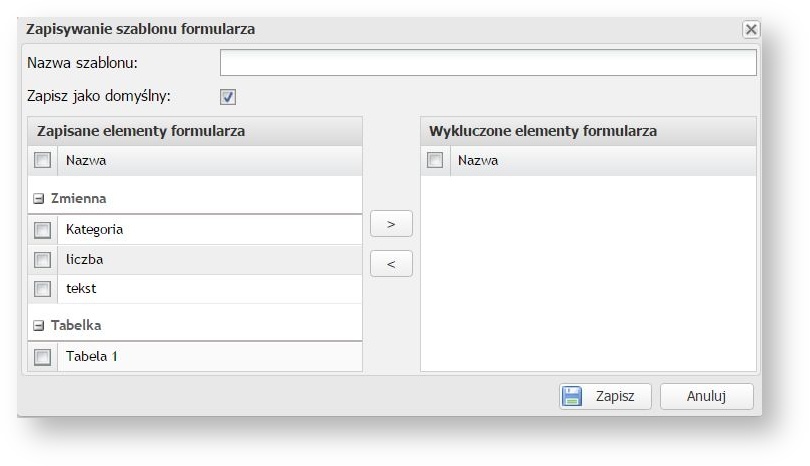Mark the Tabela 1 checkbox

click(42, 356)
